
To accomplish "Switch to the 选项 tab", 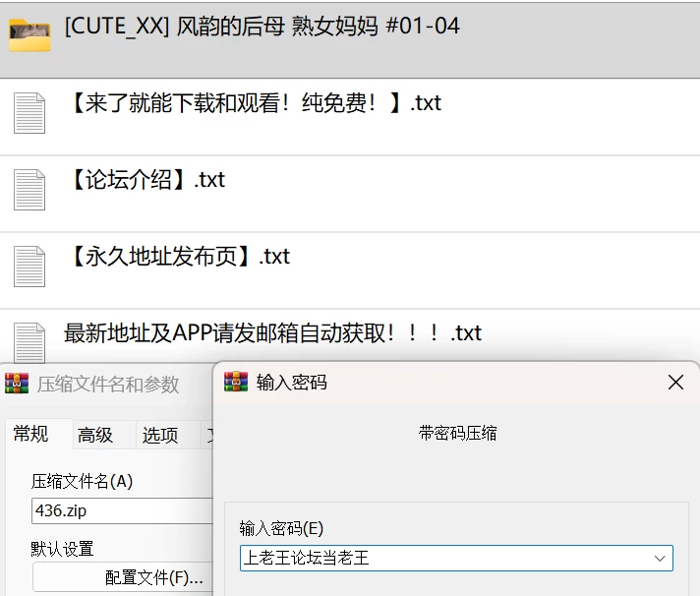I will click(160, 435).
